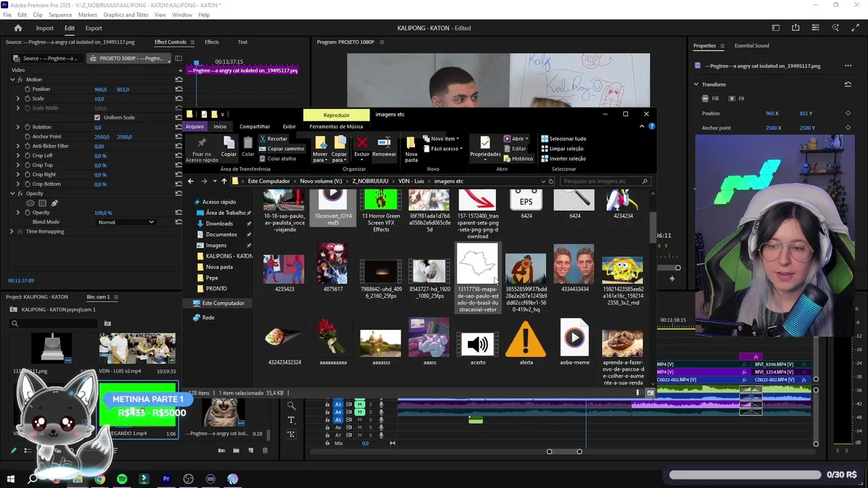Click 'Pesquisar em imagens etc' search field

click(606, 181)
